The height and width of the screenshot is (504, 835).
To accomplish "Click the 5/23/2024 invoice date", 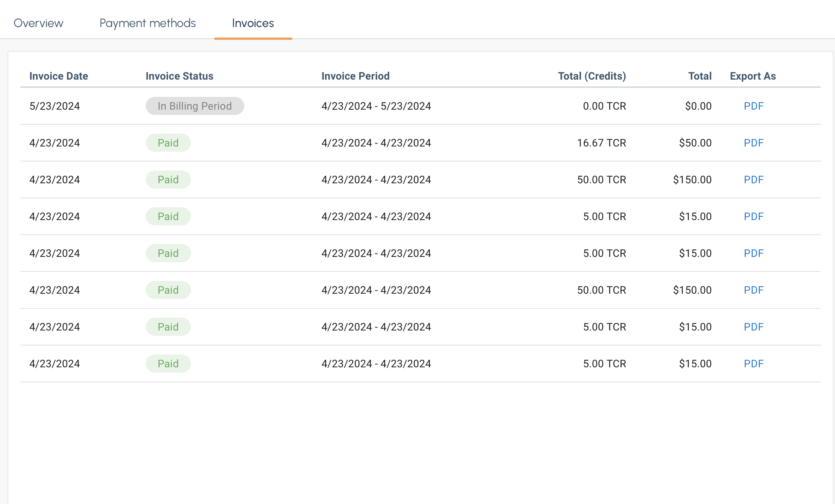I will [54, 106].
